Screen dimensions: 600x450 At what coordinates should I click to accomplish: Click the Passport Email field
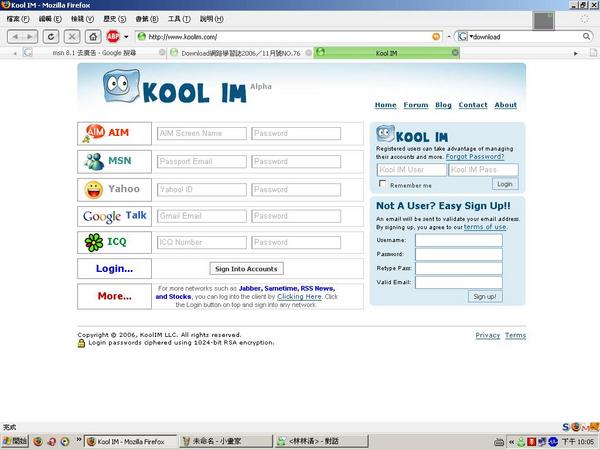click(x=202, y=161)
